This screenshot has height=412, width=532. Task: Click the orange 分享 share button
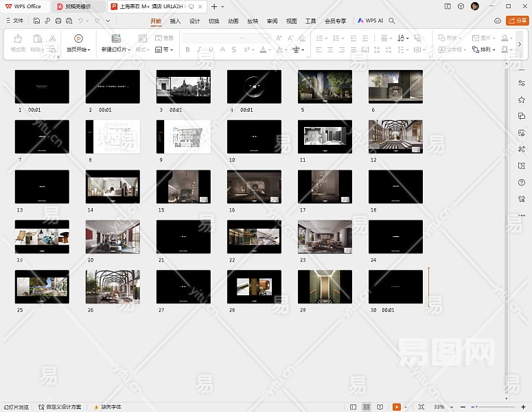click(x=517, y=21)
